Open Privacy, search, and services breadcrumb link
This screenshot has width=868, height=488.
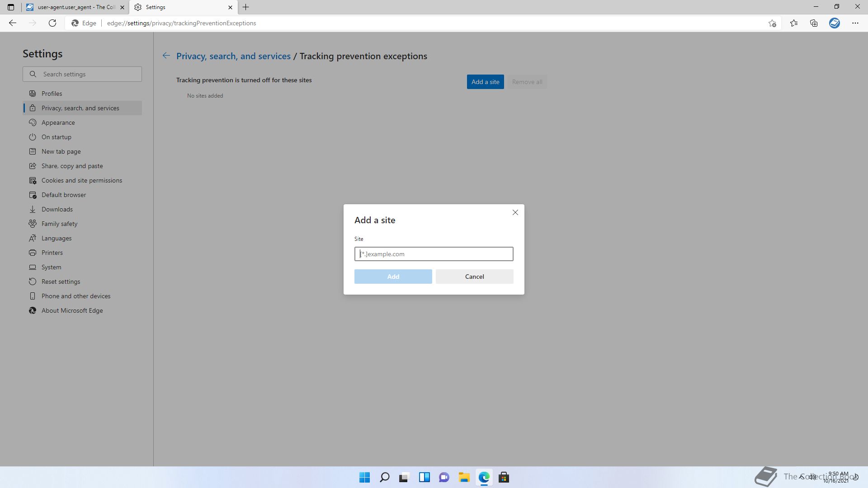pyautogui.click(x=233, y=56)
